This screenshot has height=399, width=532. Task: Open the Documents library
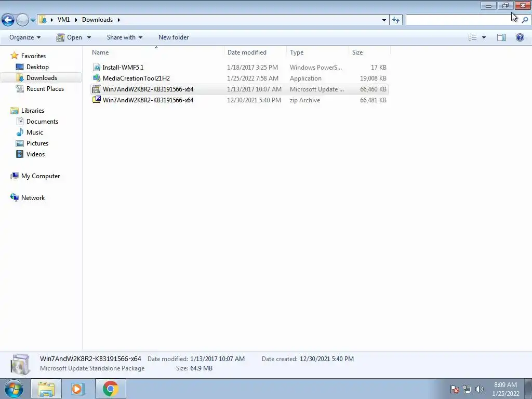coord(42,121)
